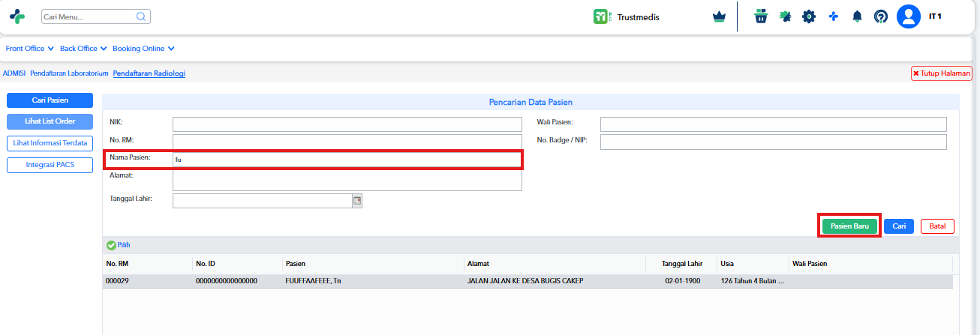Open the help question mark icon
This screenshot has width=980, height=335.
tap(881, 16)
